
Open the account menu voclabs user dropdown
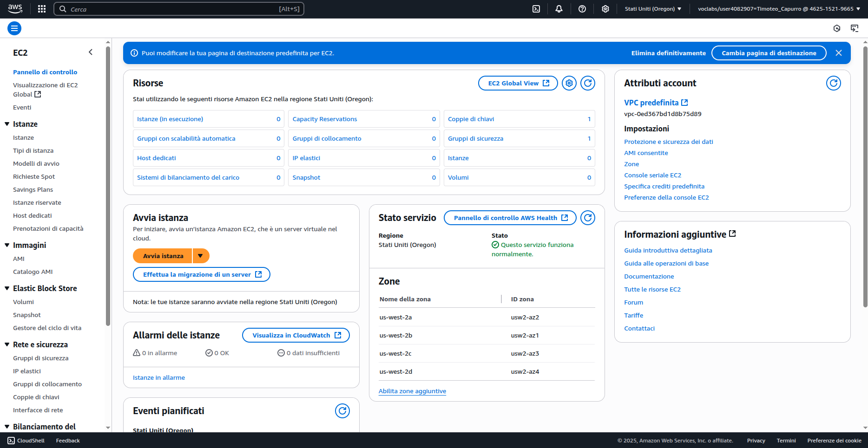[x=779, y=9]
